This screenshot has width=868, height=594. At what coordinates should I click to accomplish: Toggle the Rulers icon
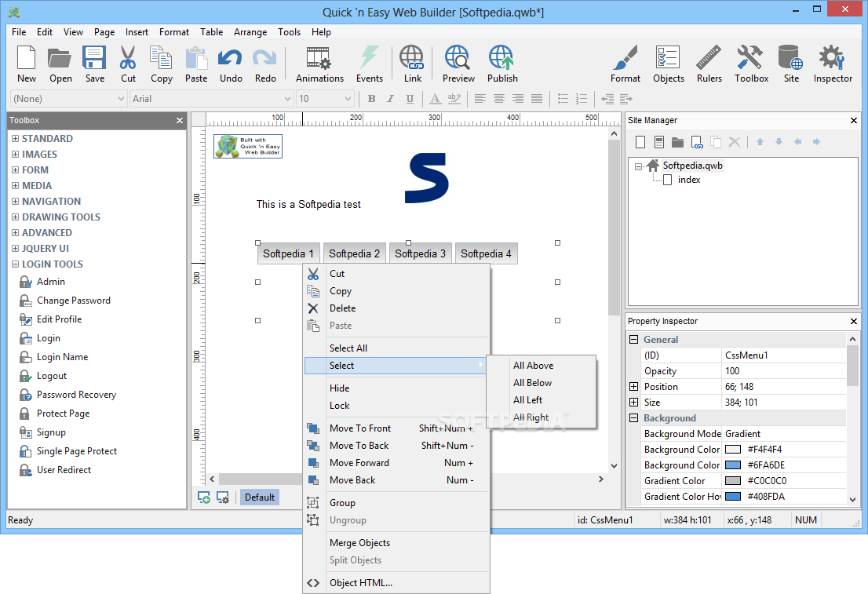coord(709,64)
